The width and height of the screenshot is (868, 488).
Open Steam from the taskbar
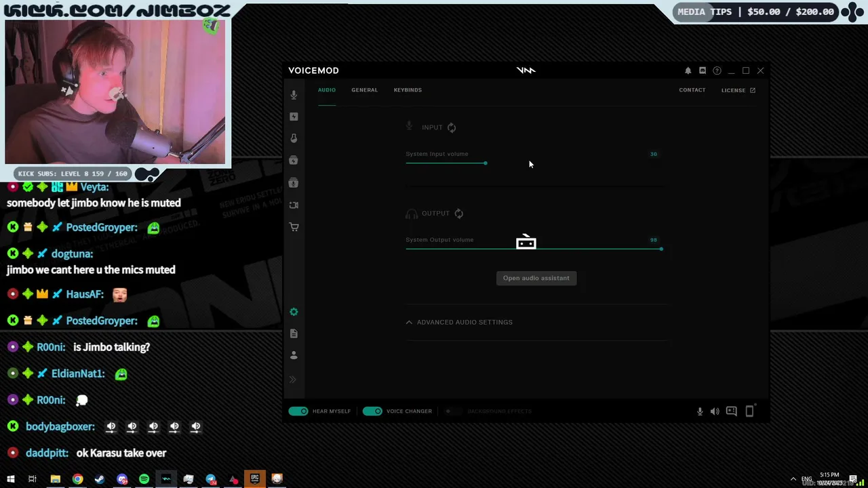(100, 479)
